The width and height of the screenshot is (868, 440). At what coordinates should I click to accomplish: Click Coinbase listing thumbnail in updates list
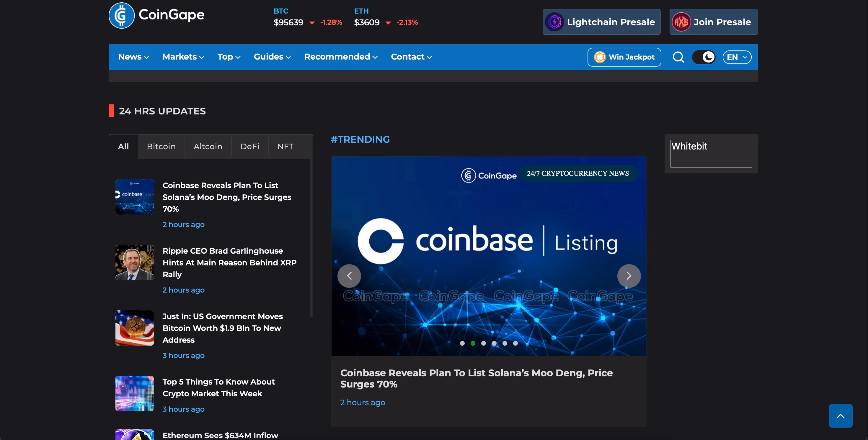point(134,197)
